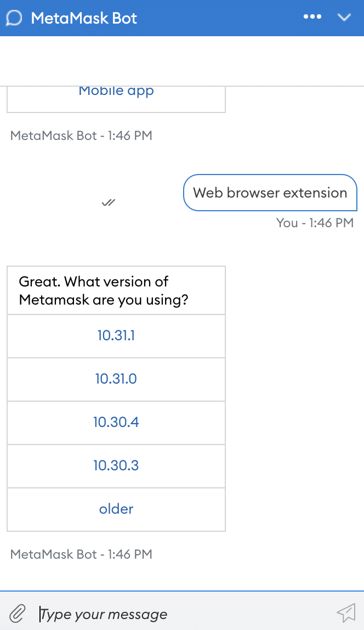The width and height of the screenshot is (364, 630).
Task: Click the Web browser extension message bubble
Action: (x=270, y=193)
